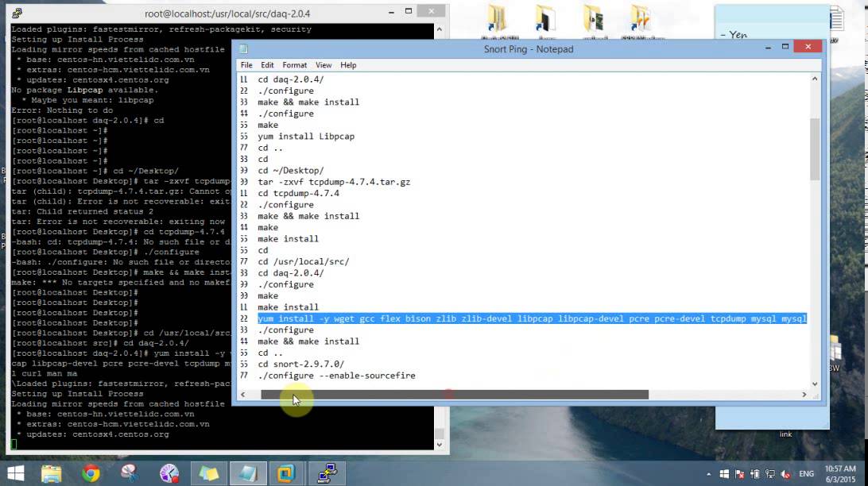The image size is (868, 486).
Task: Show hidden system tray icons
Action: (x=708, y=474)
